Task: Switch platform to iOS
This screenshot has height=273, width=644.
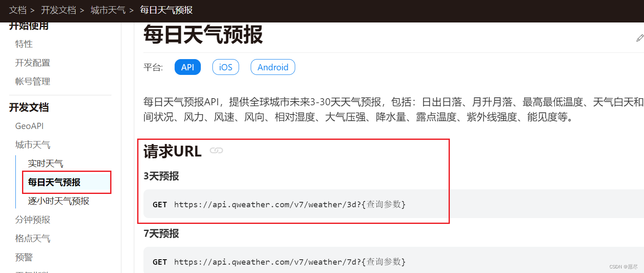Action: [x=226, y=67]
